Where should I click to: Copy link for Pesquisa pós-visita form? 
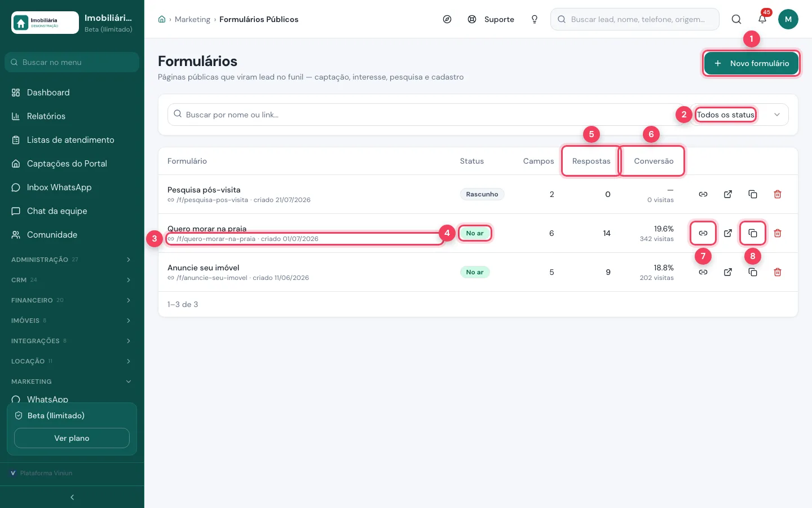(x=703, y=194)
